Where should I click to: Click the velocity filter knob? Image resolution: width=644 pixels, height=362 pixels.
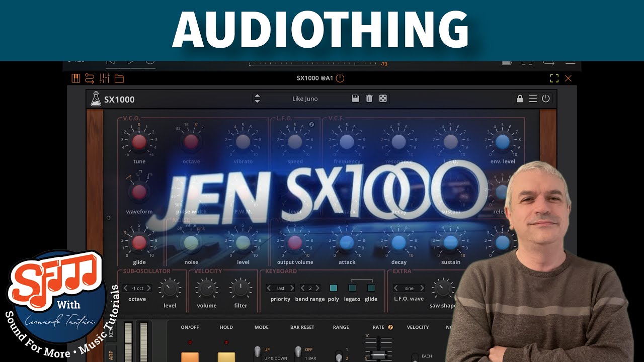[x=241, y=289]
